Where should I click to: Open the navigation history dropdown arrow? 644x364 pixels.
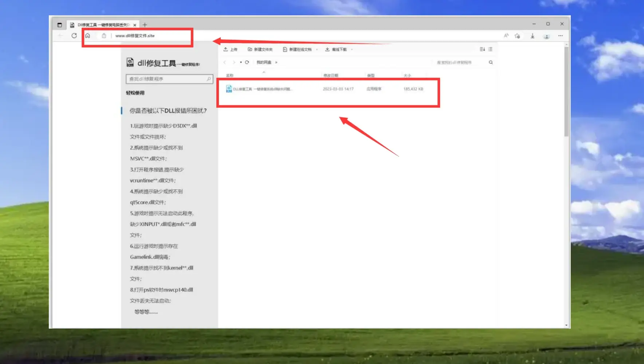[241, 62]
